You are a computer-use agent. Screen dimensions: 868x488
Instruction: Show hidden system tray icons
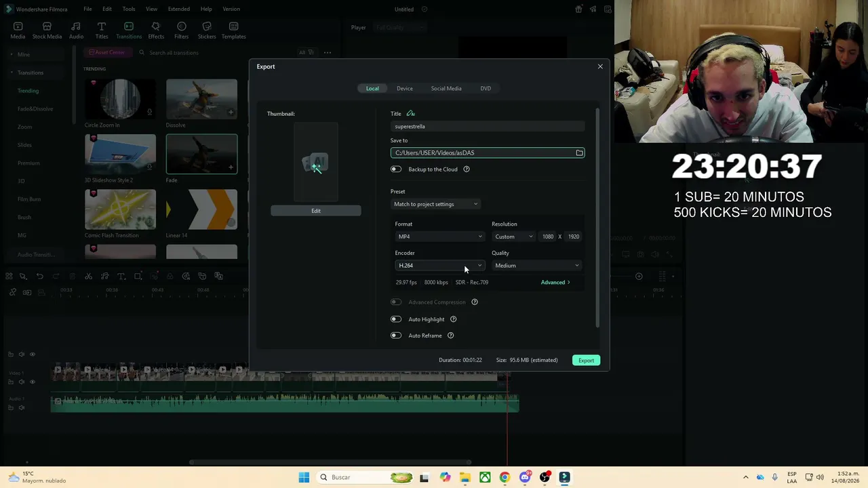coord(746,477)
